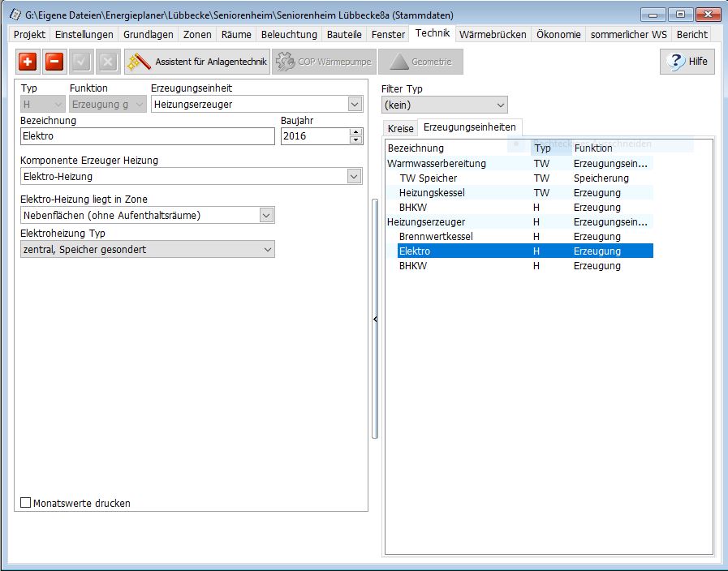Switch to the Einstellungen tab
Image resolution: width=728 pixels, height=571 pixels.
(84, 34)
